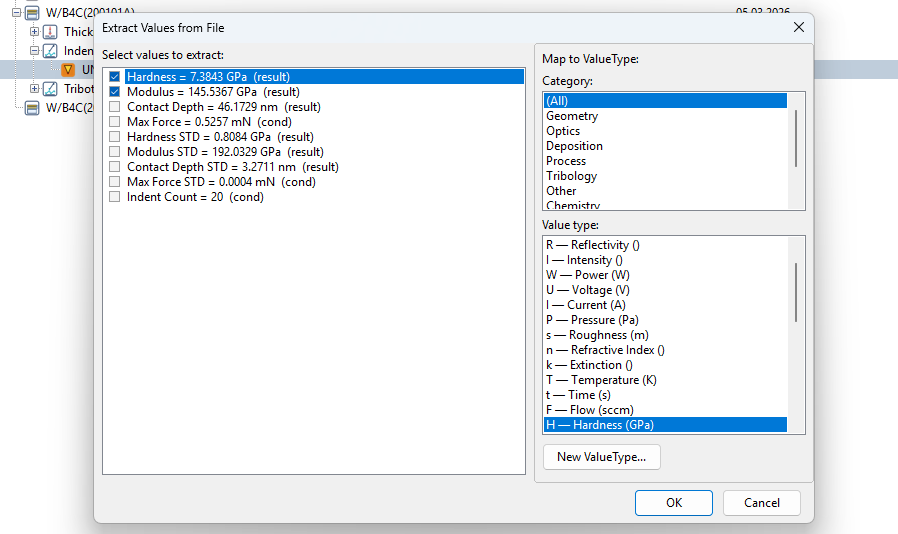The image size is (898, 534).
Task: Collapse the W/B4C(200101A) tree node
Action: tap(16, 12)
